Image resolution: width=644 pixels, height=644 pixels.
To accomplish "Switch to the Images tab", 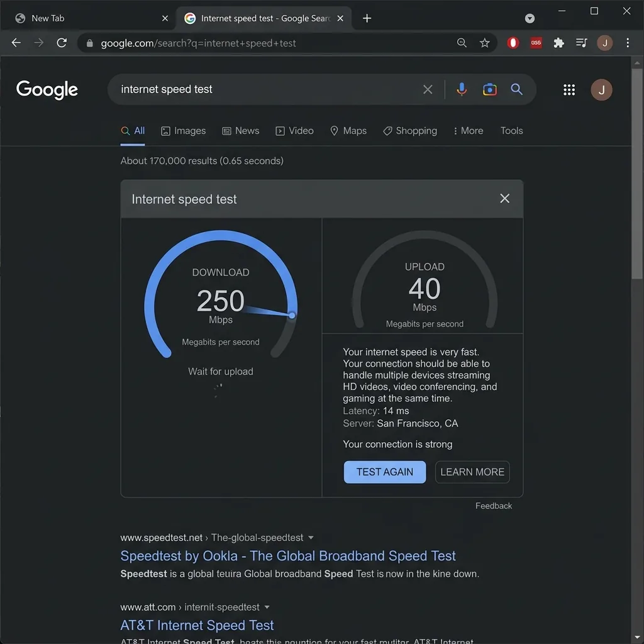I will pos(183,131).
